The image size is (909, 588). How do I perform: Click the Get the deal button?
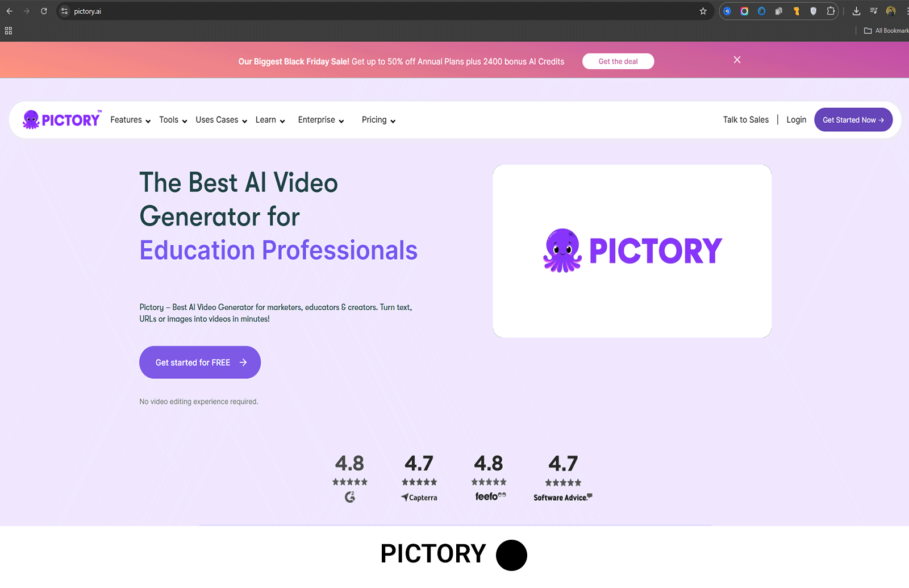(x=618, y=61)
